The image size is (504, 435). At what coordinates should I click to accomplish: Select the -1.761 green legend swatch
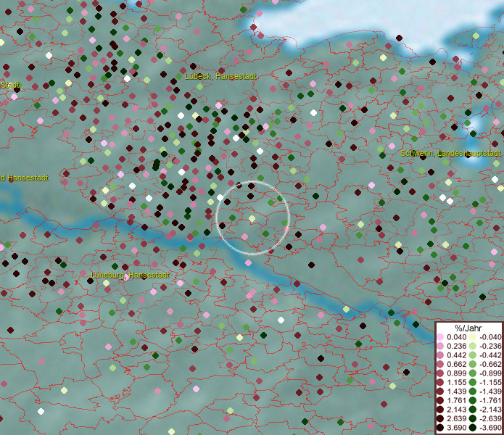(473, 400)
